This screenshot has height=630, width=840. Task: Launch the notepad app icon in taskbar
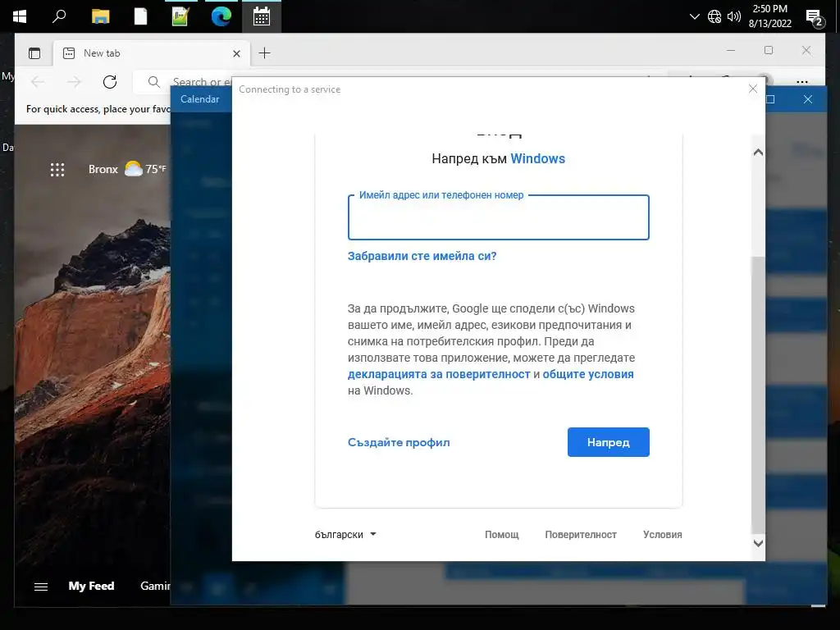tap(180, 16)
